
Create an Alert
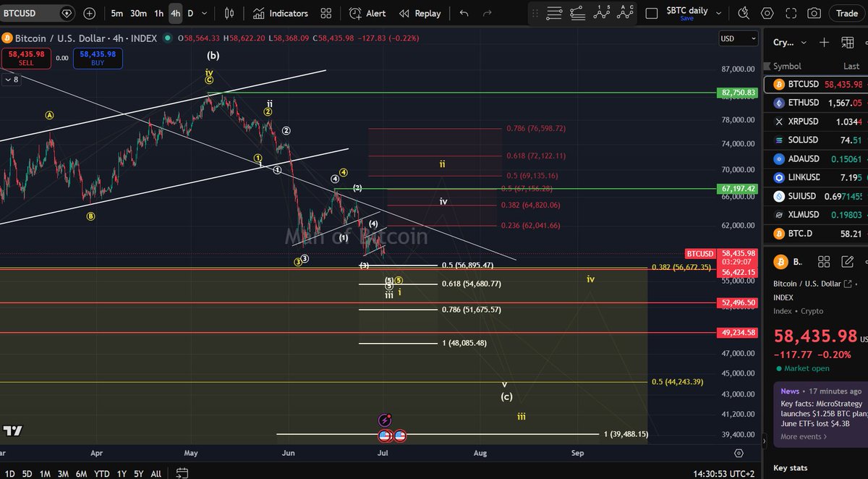367,13
